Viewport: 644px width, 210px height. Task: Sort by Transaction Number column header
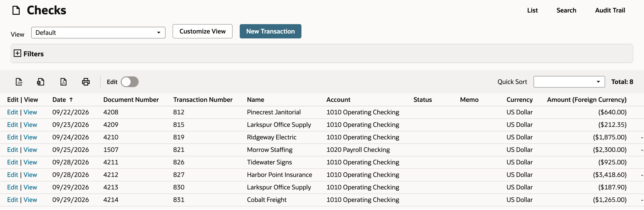203,100
